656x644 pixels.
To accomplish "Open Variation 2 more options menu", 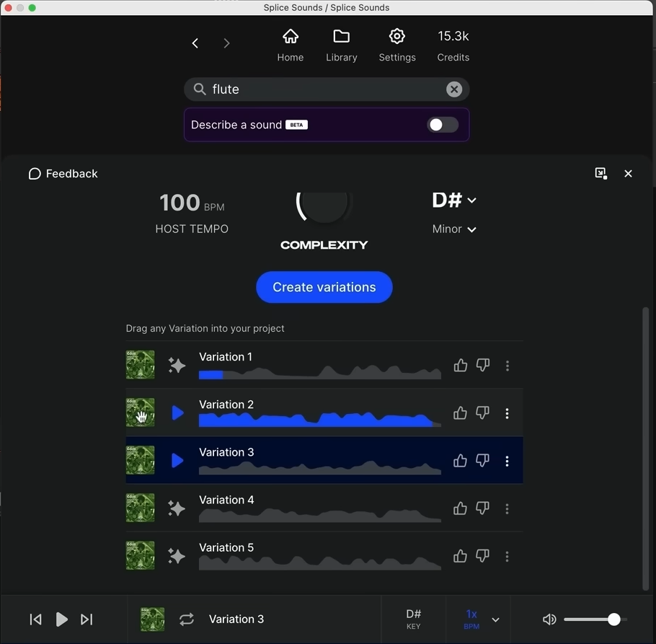I will [x=507, y=413].
